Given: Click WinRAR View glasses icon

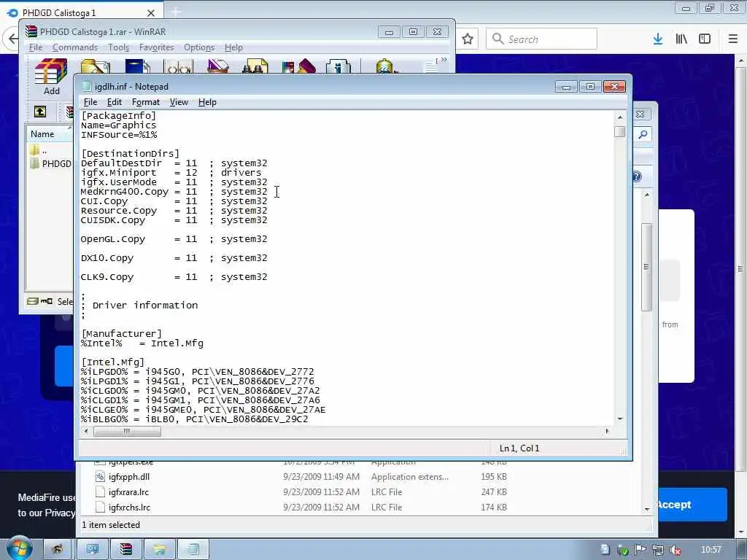Looking at the screenshot, I should 178,66.
